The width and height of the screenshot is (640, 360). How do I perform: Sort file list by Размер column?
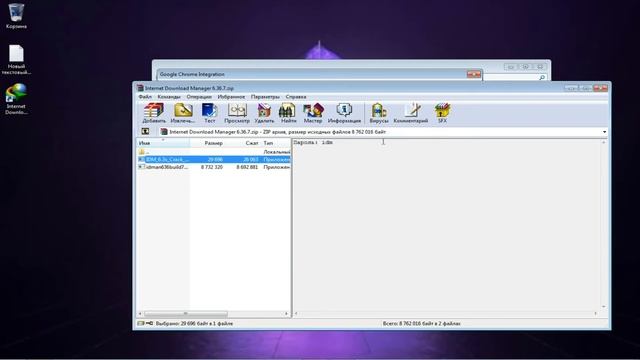[208, 143]
